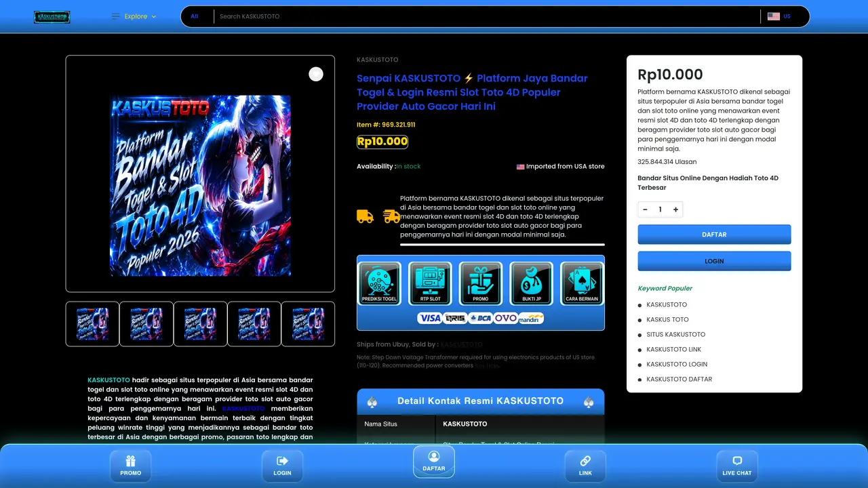This screenshot has width=868, height=488.
Task: Click the blue LOGIN button in price panel
Action: point(714,261)
